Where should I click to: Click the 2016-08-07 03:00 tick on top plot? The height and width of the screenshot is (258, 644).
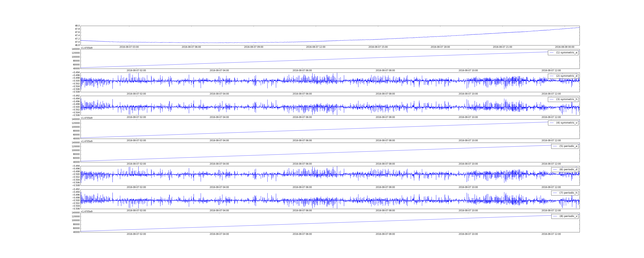point(129,47)
